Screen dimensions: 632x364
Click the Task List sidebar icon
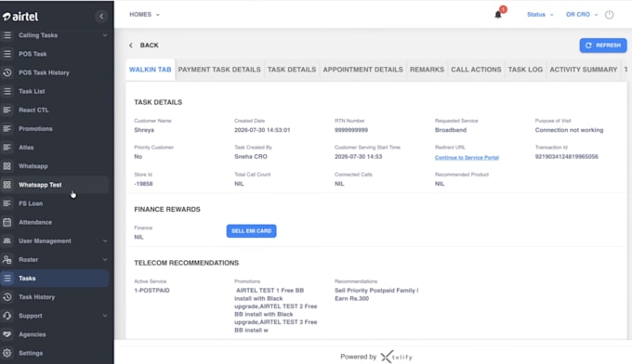click(x=7, y=91)
